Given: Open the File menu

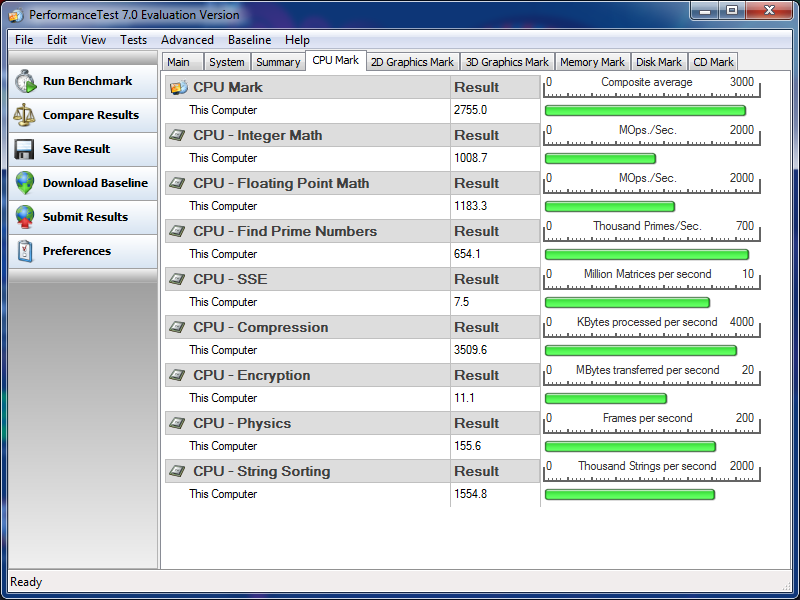Looking at the screenshot, I should pyautogui.click(x=24, y=40).
